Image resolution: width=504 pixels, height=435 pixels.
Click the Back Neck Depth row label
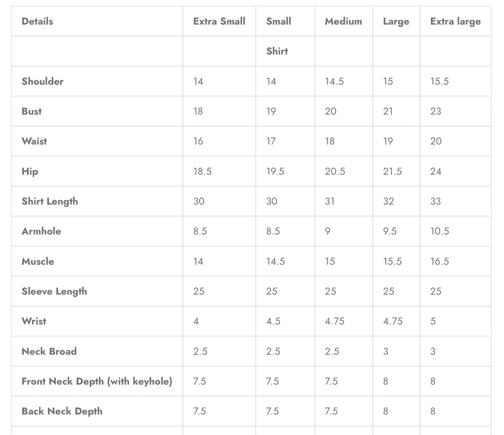pyautogui.click(x=62, y=411)
